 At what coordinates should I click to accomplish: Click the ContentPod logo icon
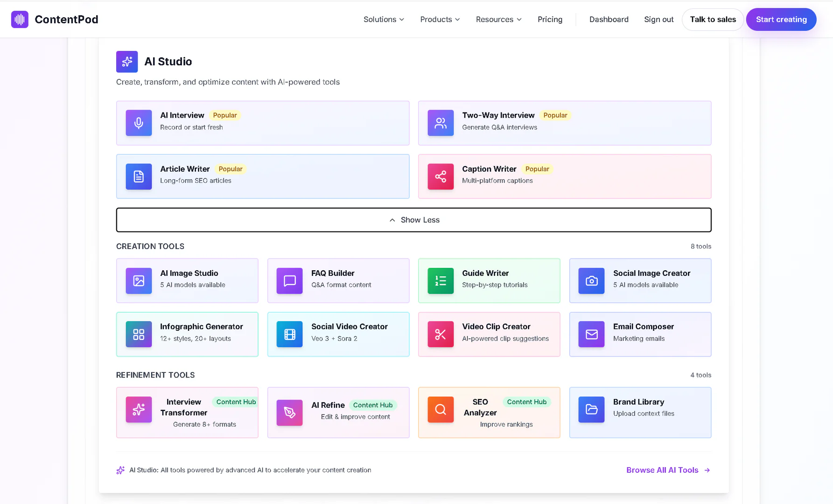point(20,20)
